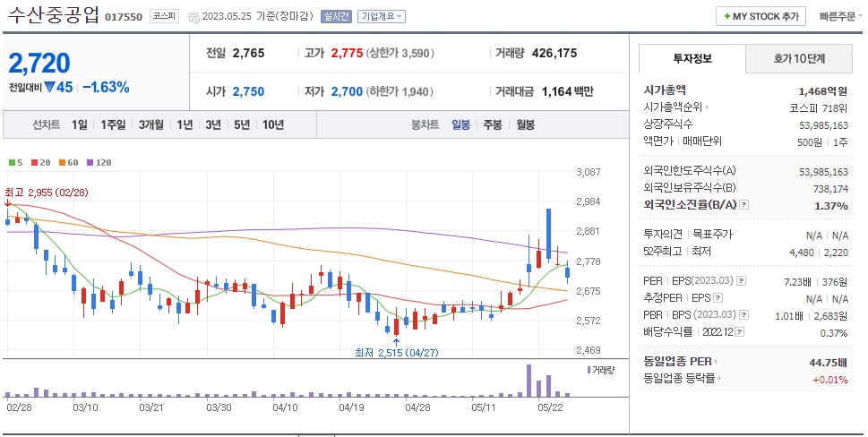Image resolution: width=868 pixels, height=437 pixels.
Task: Click 시가총액 value 1,468억원
Action: pos(823,90)
